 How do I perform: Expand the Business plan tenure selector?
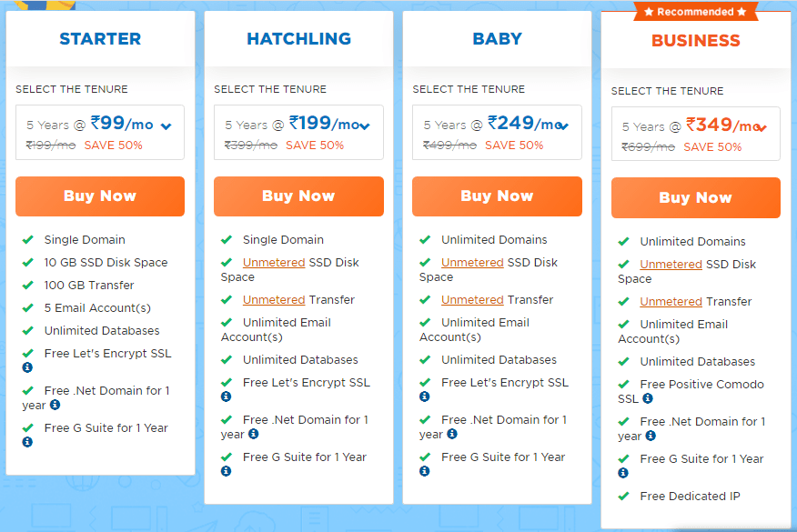click(x=696, y=135)
